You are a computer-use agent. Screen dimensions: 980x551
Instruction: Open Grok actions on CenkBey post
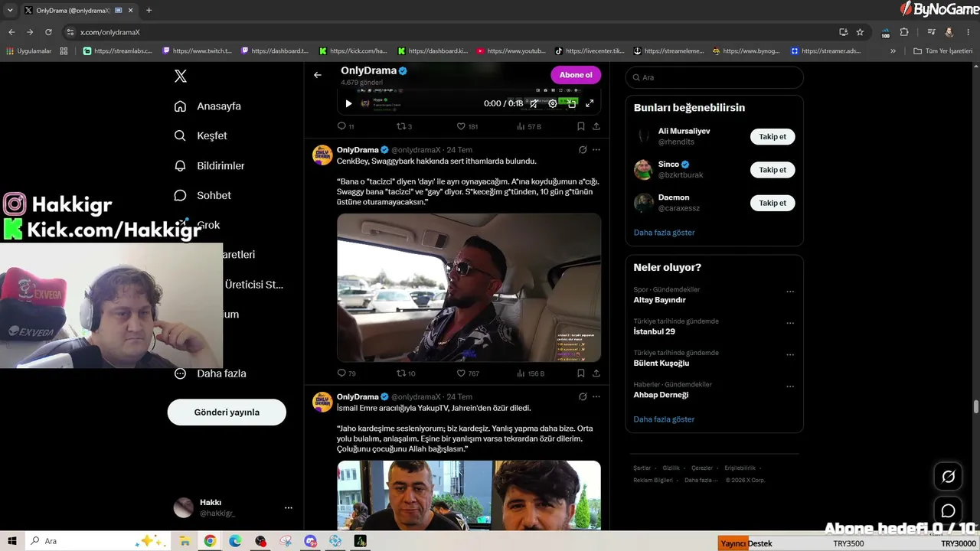tap(583, 150)
